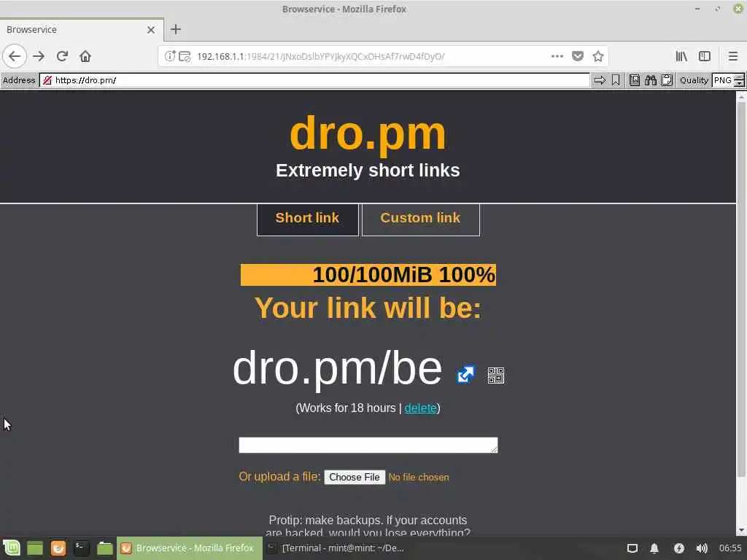Viewport: 747px width, 560px height.
Task: Click insecure lock icon beside Browservice address
Action: [x=47, y=80]
